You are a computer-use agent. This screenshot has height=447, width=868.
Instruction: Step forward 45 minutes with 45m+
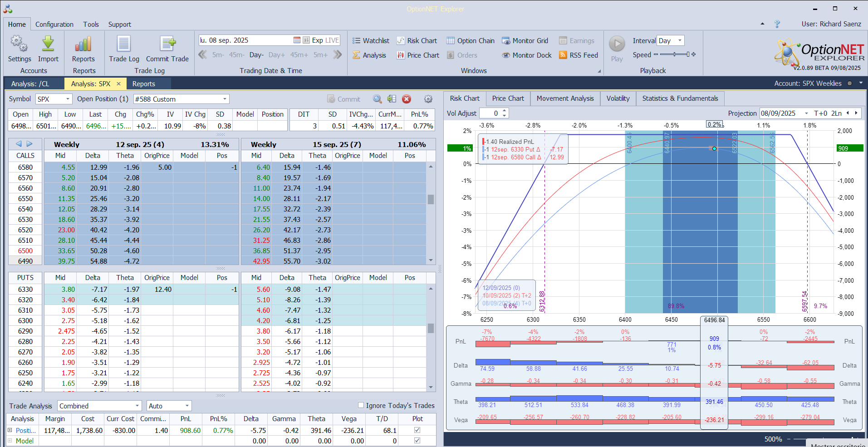pos(299,55)
